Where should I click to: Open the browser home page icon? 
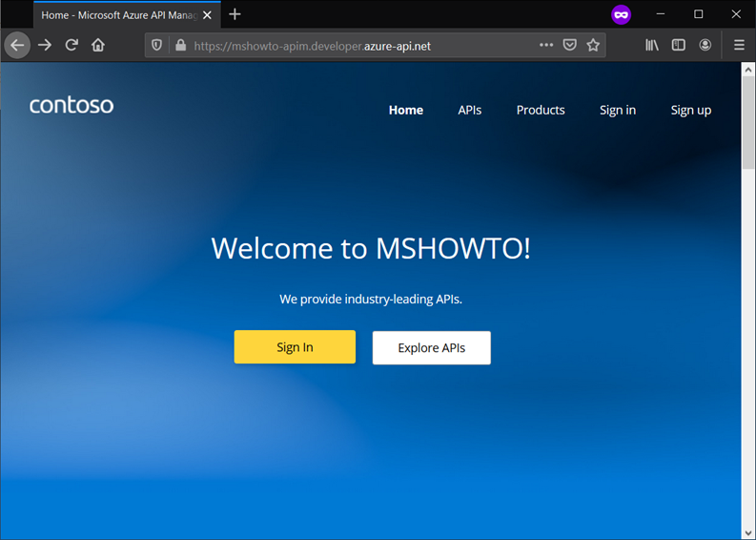point(98,46)
